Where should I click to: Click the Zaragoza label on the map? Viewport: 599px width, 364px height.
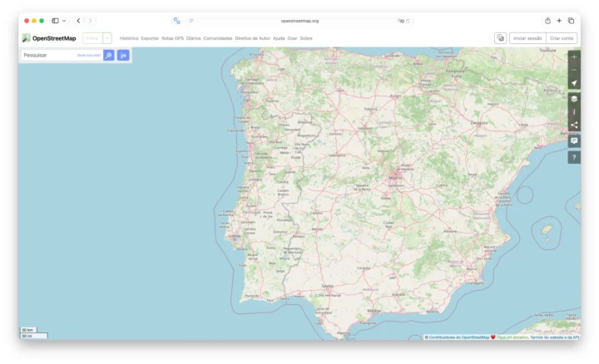[x=478, y=123]
